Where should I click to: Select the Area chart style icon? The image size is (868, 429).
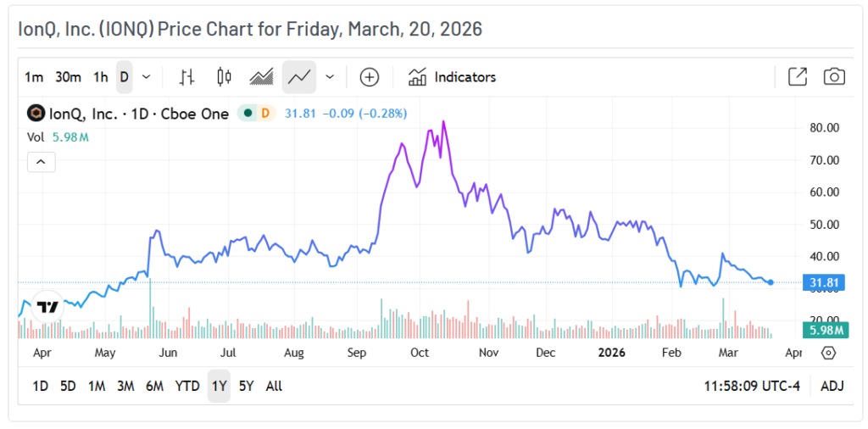tap(261, 77)
